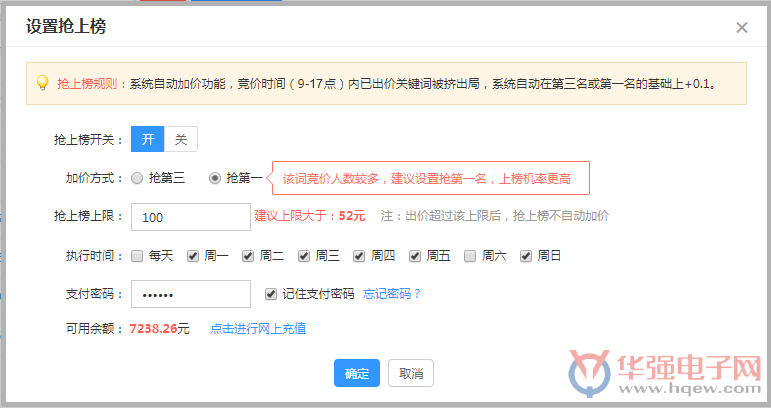Select the 抢第三 radio option
771x408 pixels.
(137, 178)
